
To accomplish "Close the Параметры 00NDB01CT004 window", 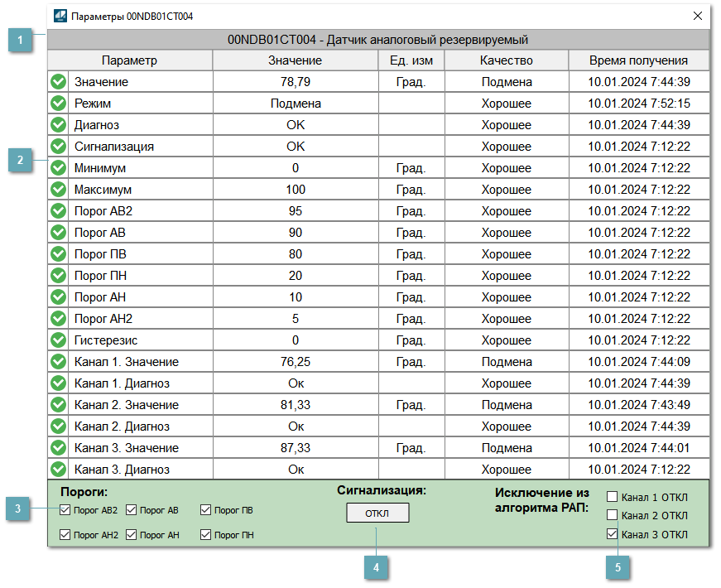I will (698, 16).
